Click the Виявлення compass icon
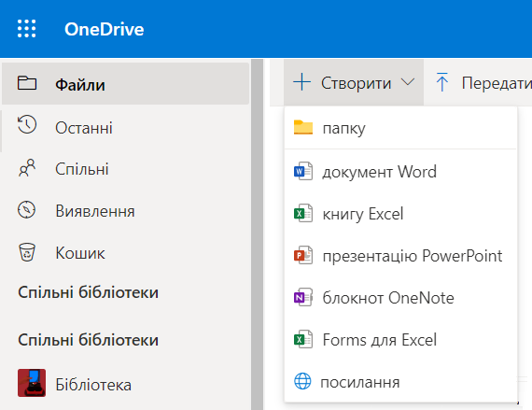 pos(26,210)
